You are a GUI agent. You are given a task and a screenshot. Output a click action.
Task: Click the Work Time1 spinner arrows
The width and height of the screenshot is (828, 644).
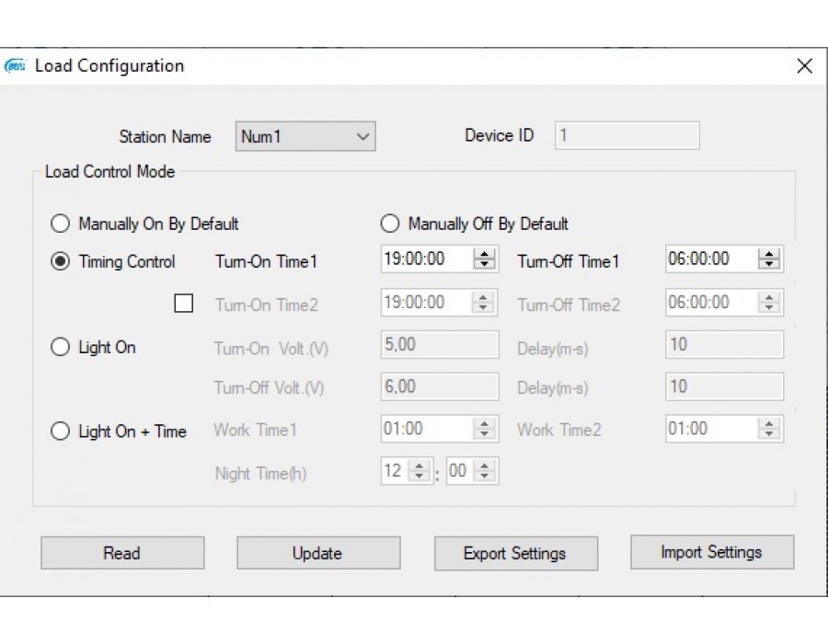tap(484, 429)
